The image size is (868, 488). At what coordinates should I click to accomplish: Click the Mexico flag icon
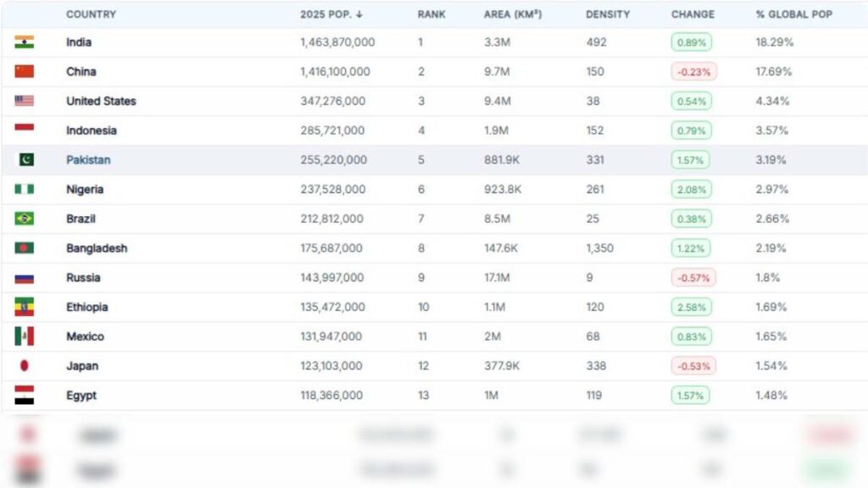pos(24,336)
